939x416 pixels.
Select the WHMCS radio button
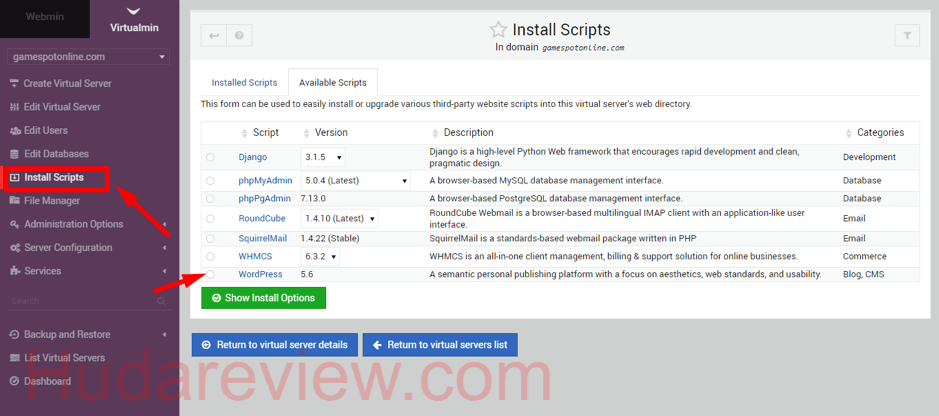click(x=210, y=256)
